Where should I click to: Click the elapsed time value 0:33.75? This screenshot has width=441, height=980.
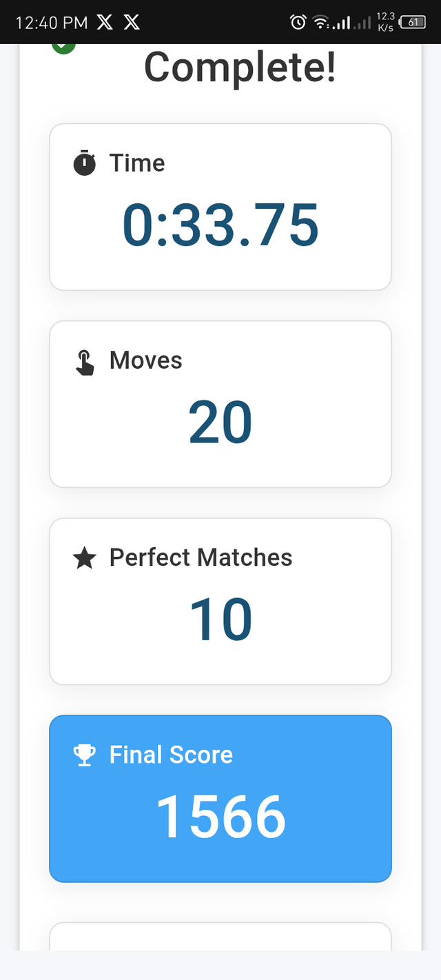220,225
